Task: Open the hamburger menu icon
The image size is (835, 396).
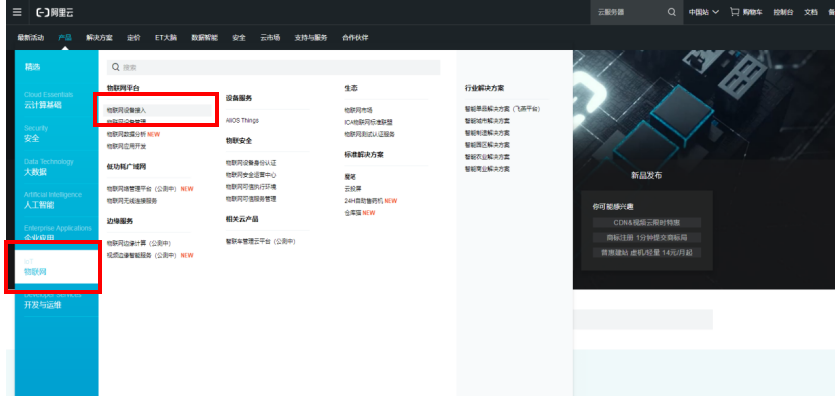Action: [18, 12]
